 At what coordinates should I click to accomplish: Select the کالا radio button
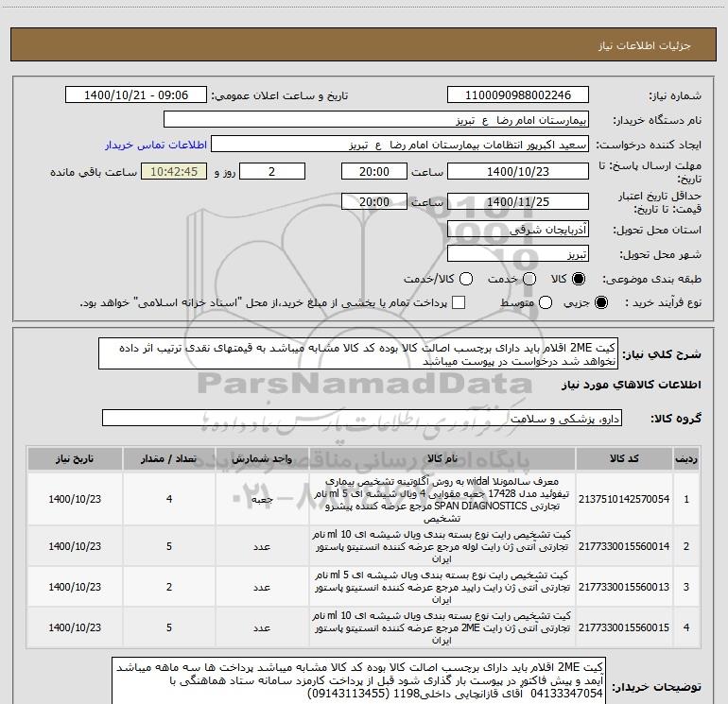click(579, 279)
